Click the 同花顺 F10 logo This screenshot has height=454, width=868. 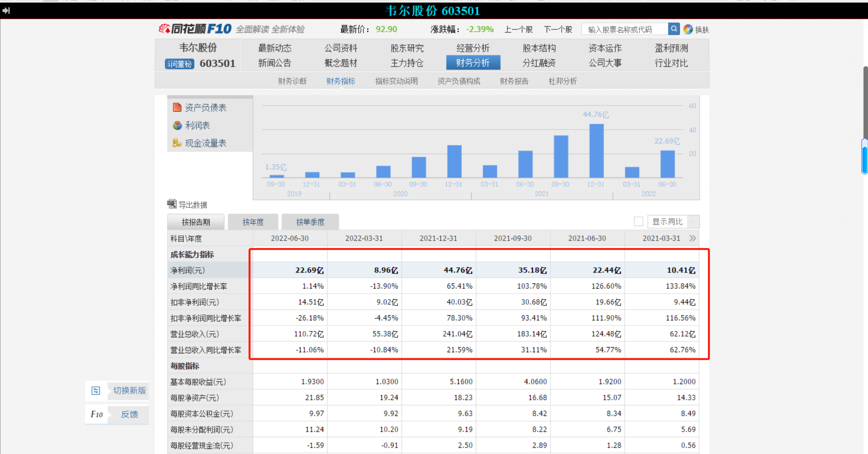click(195, 29)
